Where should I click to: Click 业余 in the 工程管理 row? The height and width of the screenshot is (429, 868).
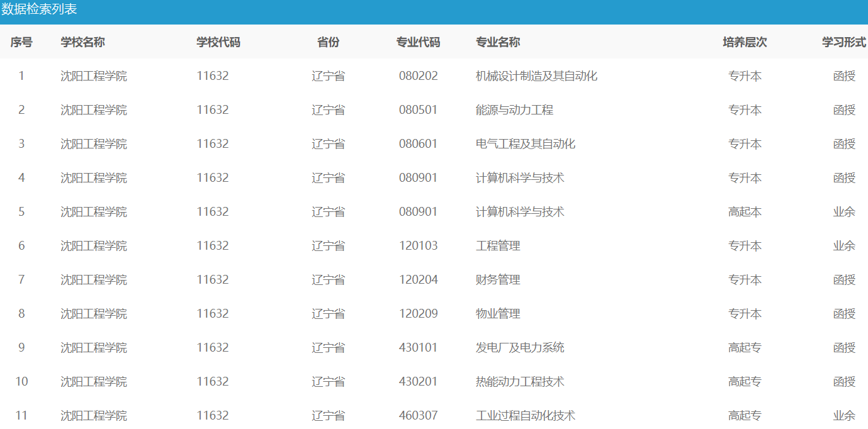click(x=845, y=246)
